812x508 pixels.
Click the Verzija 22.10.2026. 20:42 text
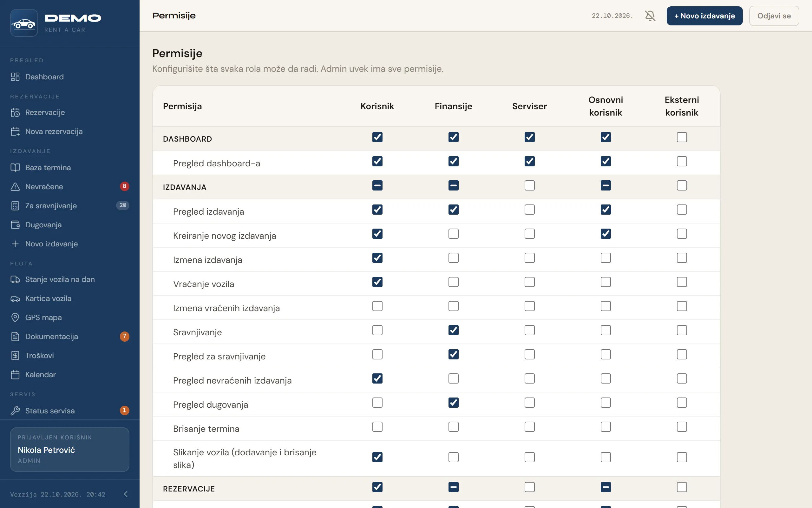click(58, 494)
